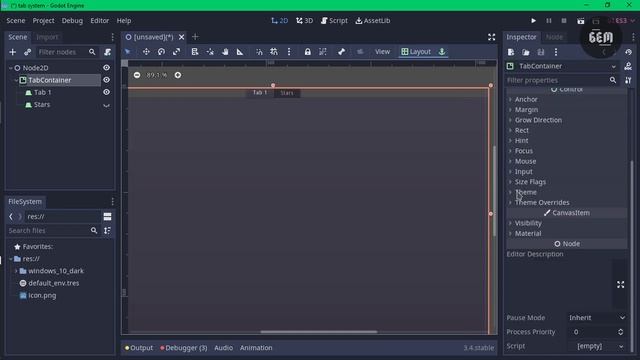Toggle FileSystem split view mode icon
The image size is (640, 360).
[x=107, y=217]
